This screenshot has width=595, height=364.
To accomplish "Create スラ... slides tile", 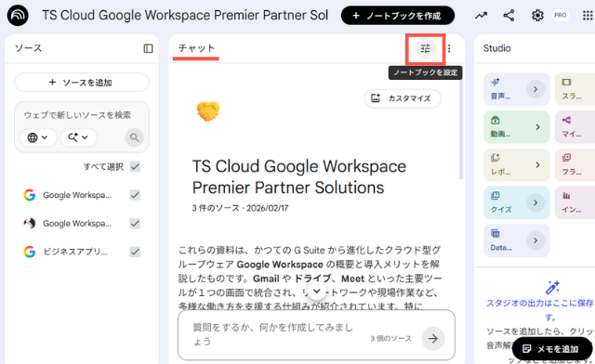I will click(x=575, y=89).
